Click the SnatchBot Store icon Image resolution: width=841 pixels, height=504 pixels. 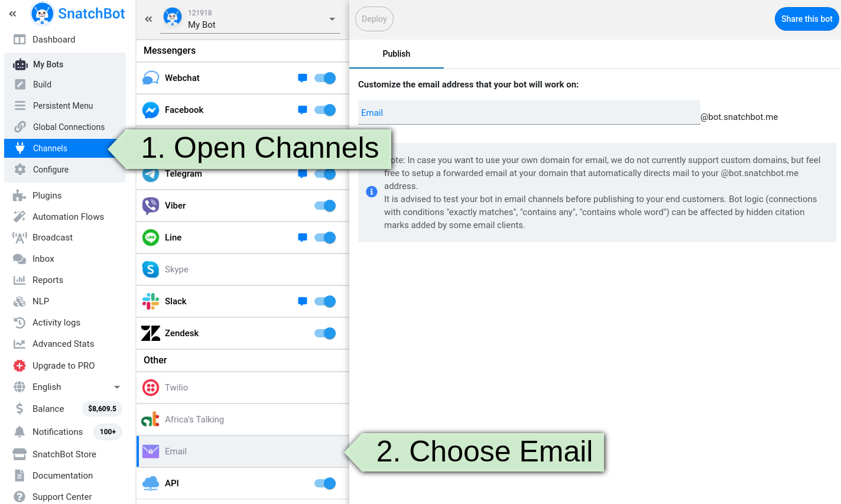coord(20,454)
